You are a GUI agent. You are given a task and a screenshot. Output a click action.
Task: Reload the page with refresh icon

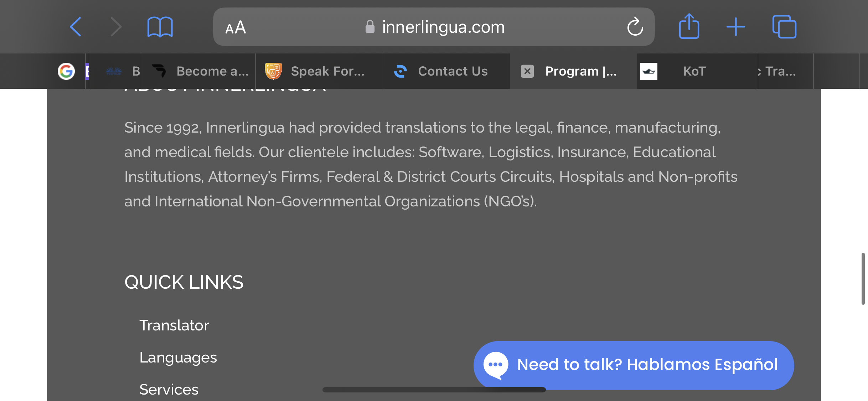pos(635,27)
